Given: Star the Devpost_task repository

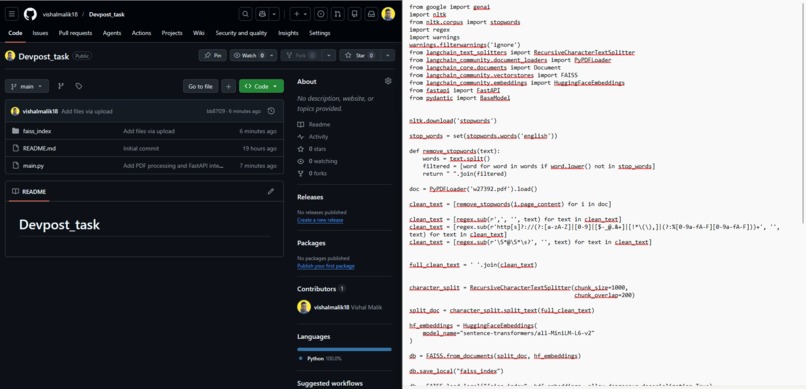Looking at the screenshot, I should pyautogui.click(x=359, y=55).
